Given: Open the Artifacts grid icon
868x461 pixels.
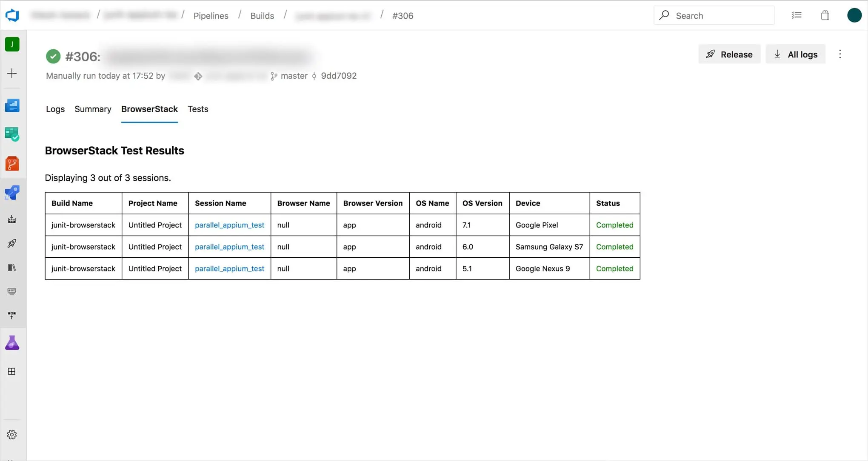Looking at the screenshot, I should 12,371.
